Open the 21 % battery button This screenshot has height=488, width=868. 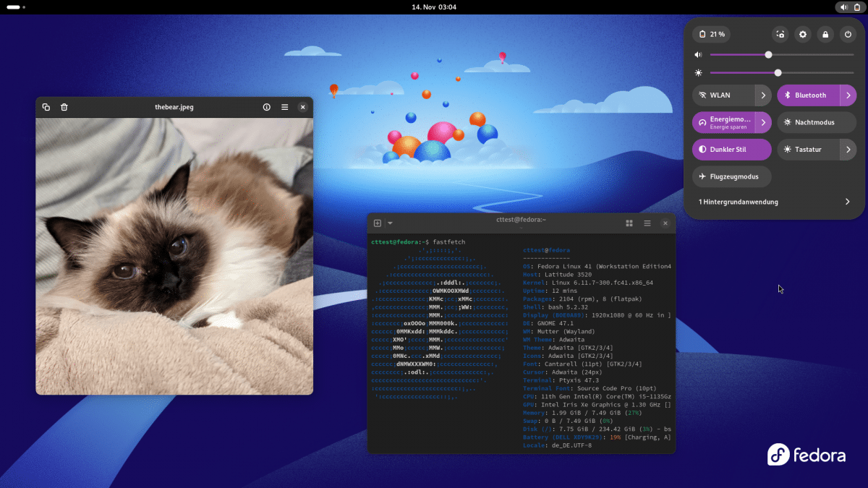pos(711,34)
